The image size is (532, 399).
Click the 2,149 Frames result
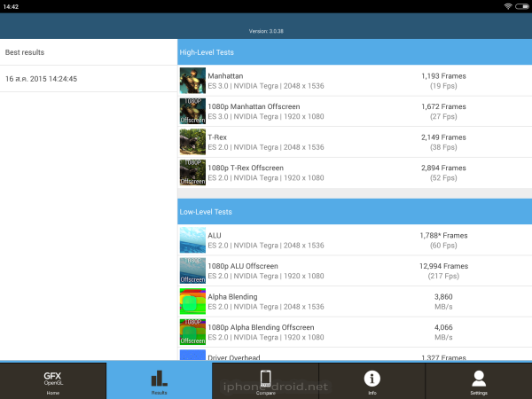coord(443,137)
